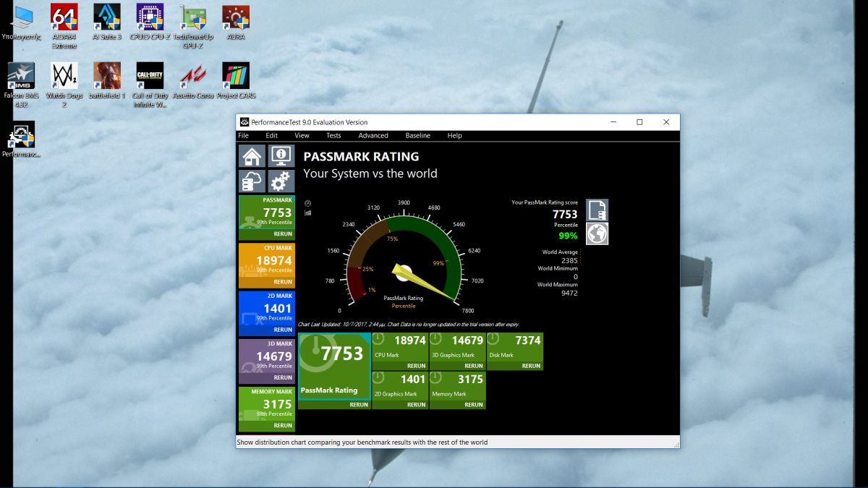Viewport: 868px width, 488px height.
Task: Open the Memory Mark 3175 summary tile
Action: [x=457, y=386]
